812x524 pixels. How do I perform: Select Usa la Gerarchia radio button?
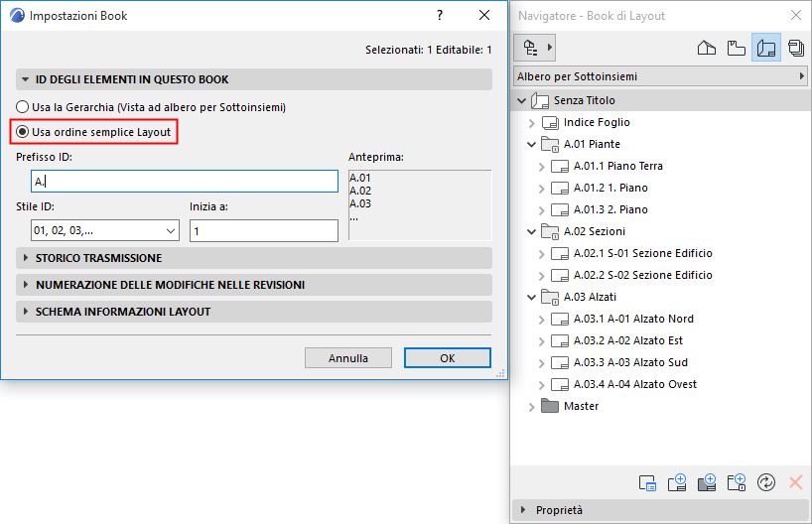22,107
